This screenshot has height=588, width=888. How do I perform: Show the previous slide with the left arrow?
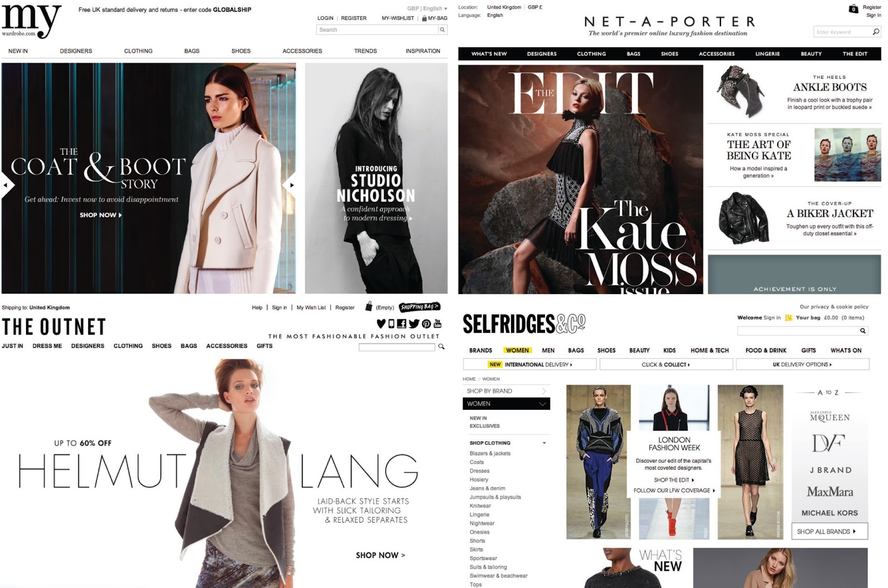point(7,185)
